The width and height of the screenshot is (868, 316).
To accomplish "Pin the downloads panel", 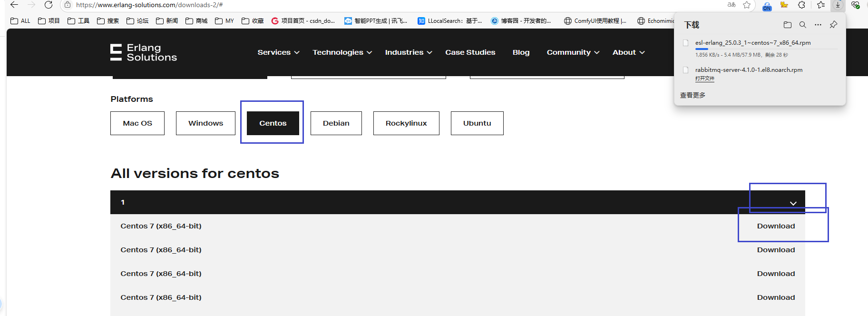I will point(833,25).
